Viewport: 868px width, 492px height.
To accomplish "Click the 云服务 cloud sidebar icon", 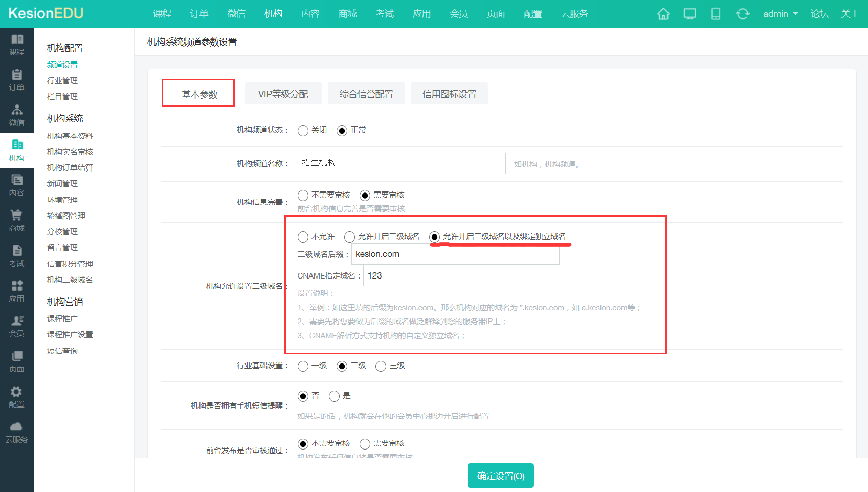I will pos(17,428).
